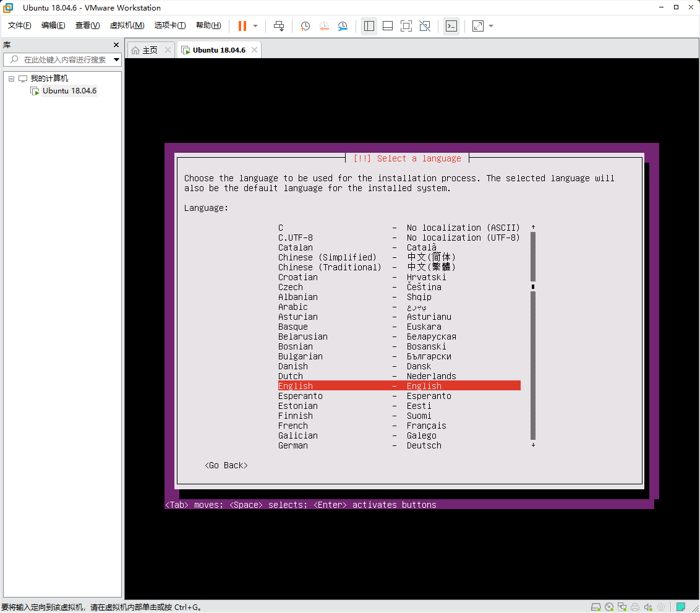Select 我的计算机 in the library tree
The image size is (700, 613).
click(x=49, y=79)
